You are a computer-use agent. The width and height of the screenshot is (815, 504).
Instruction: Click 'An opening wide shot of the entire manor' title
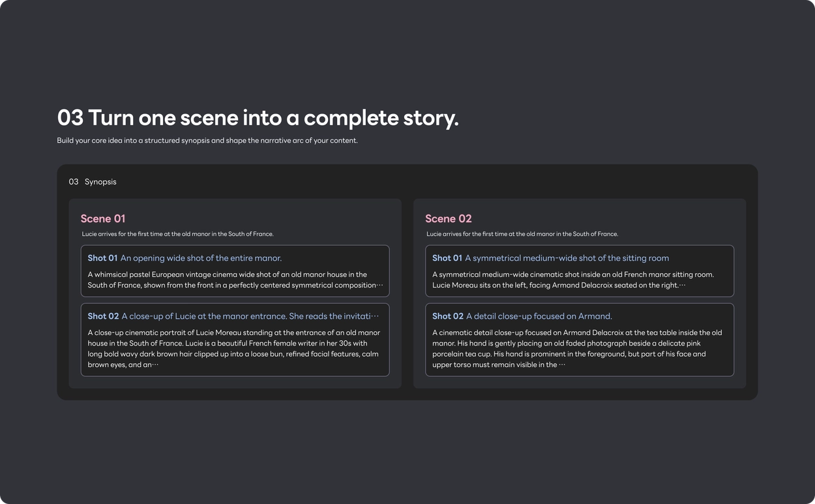[x=201, y=258]
